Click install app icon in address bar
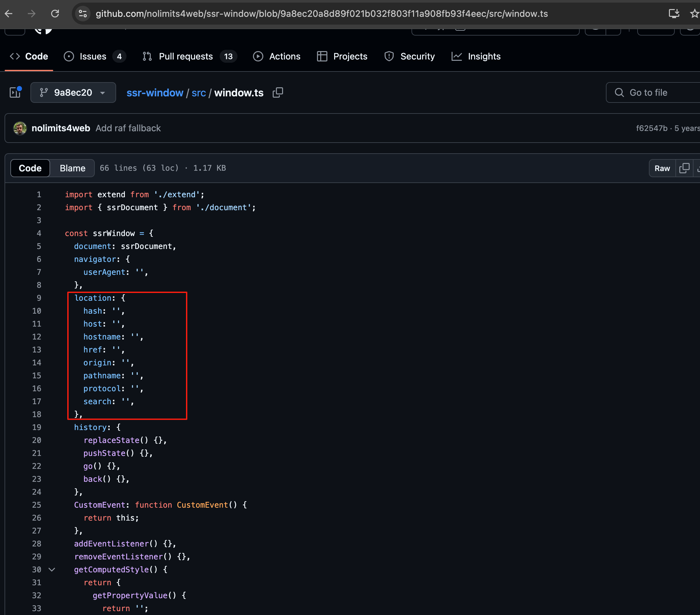This screenshot has height=615, width=700. point(673,14)
